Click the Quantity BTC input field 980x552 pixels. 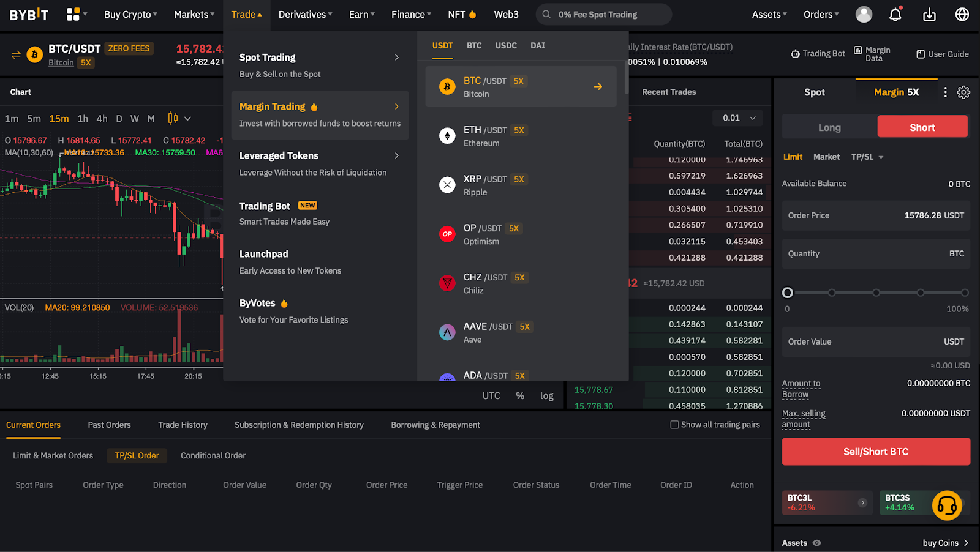(876, 253)
